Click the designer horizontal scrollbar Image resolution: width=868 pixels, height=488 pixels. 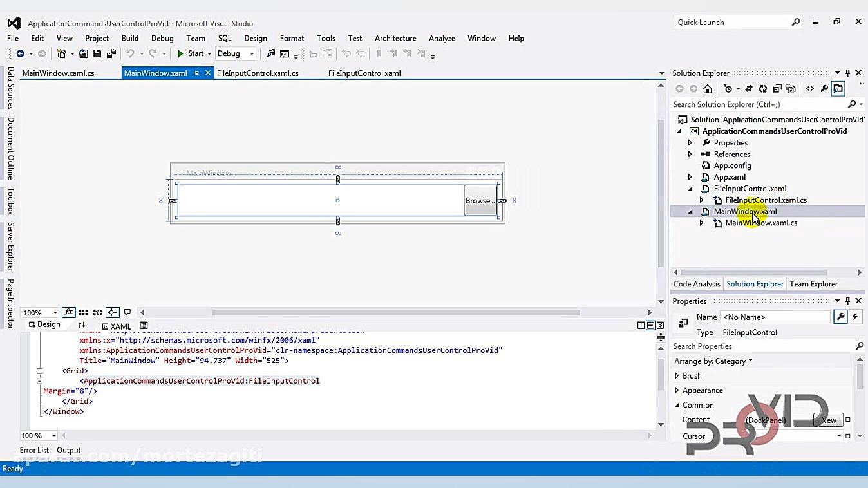point(396,313)
